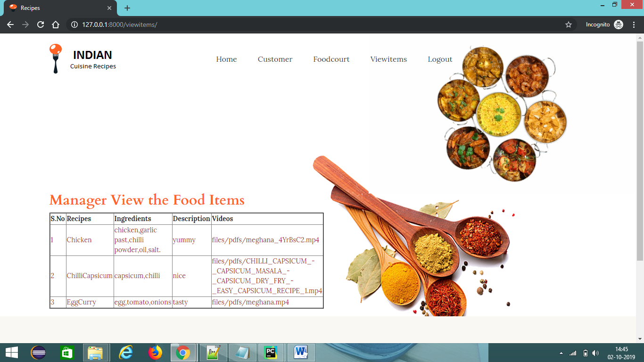This screenshot has height=362, width=644.
Task: Click the Manager View the Food Items heading
Action: pyautogui.click(x=147, y=200)
